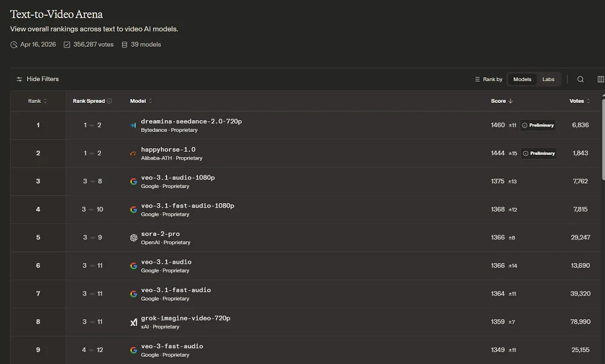Select the grok-imagine-video-720p table row
Screen dimensions: 605x364
302,322
